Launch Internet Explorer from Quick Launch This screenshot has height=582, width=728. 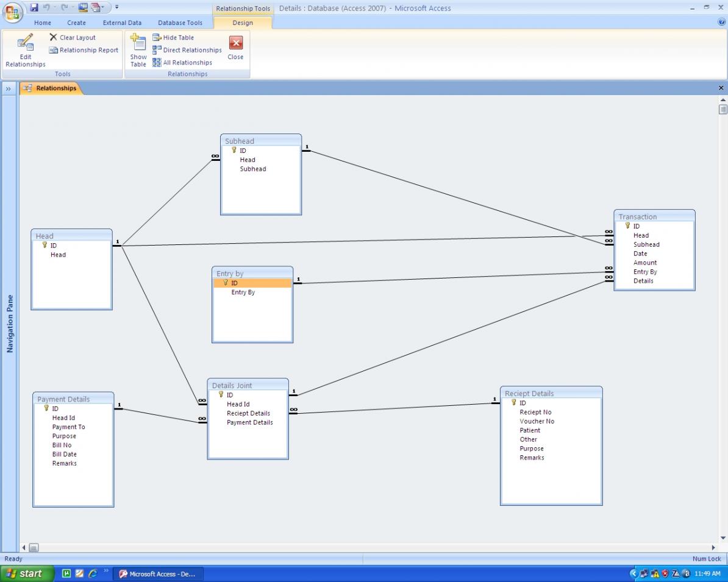tap(93, 573)
